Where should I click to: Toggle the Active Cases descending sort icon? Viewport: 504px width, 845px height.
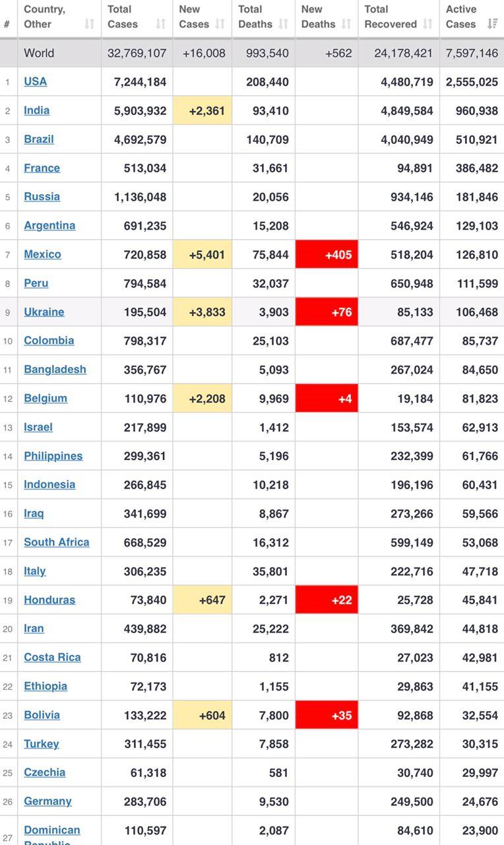point(492,24)
